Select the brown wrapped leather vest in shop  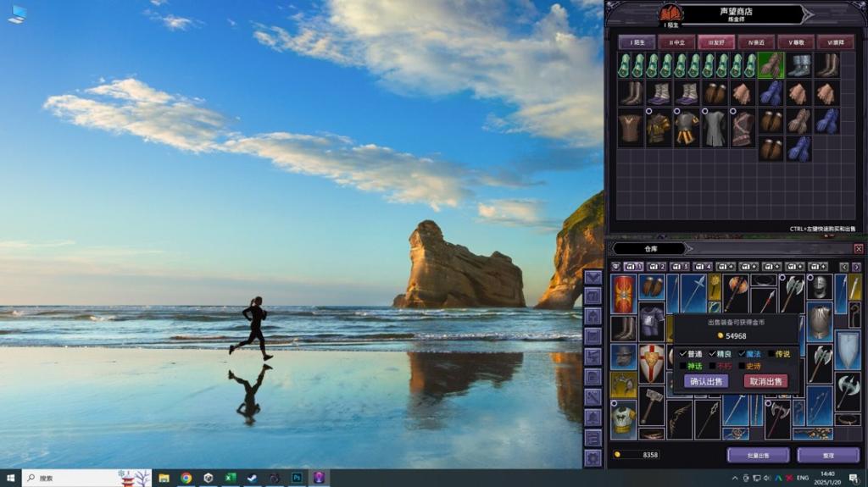click(x=743, y=129)
